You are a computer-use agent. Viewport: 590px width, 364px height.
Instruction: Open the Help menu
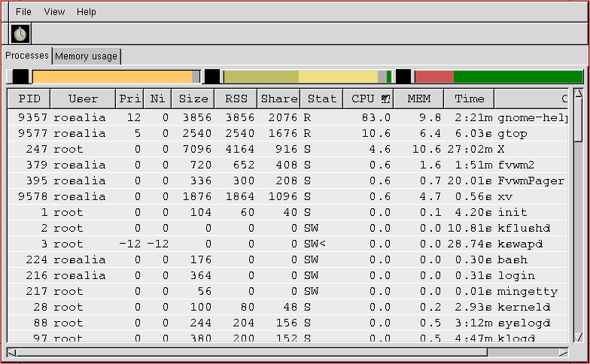(87, 12)
